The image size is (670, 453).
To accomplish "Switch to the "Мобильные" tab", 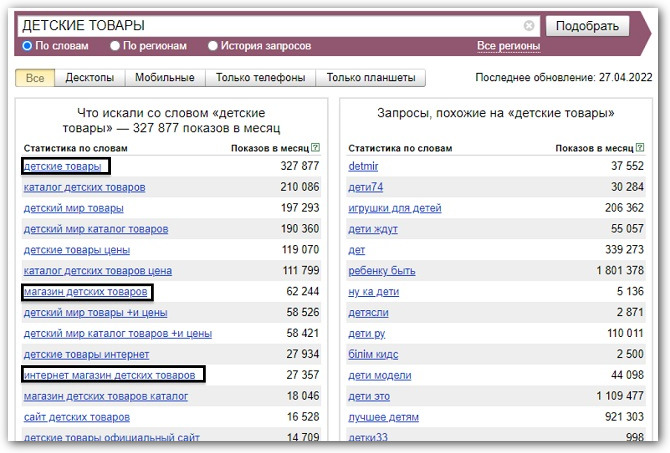I will (x=164, y=78).
